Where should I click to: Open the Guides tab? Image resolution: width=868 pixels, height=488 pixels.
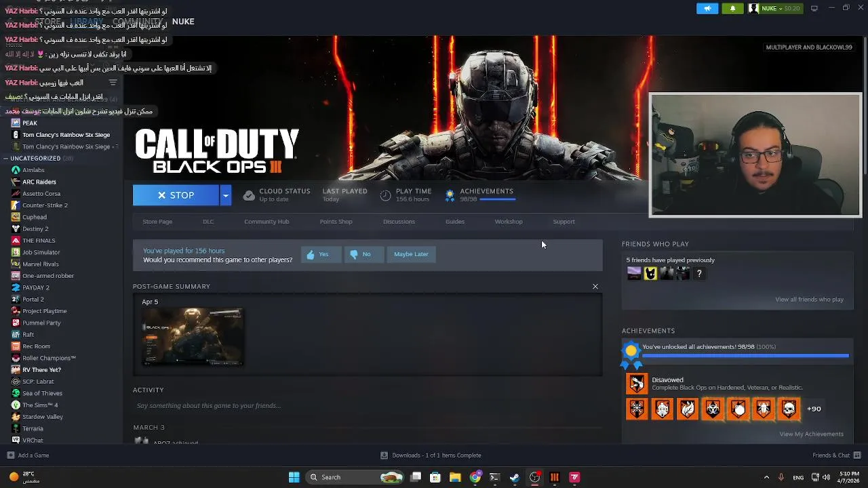[x=455, y=222]
